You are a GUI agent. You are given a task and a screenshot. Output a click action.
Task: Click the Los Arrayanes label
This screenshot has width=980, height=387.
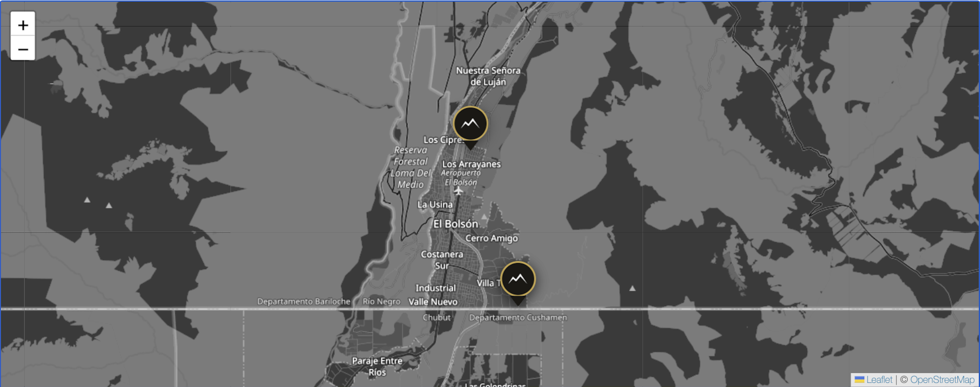[471, 164]
